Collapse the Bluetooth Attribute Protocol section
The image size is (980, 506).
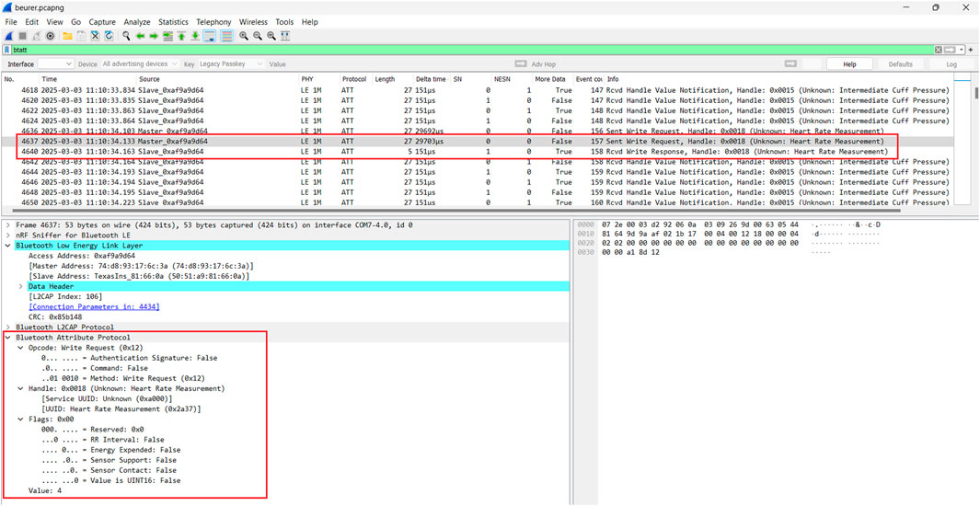click(8, 338)
